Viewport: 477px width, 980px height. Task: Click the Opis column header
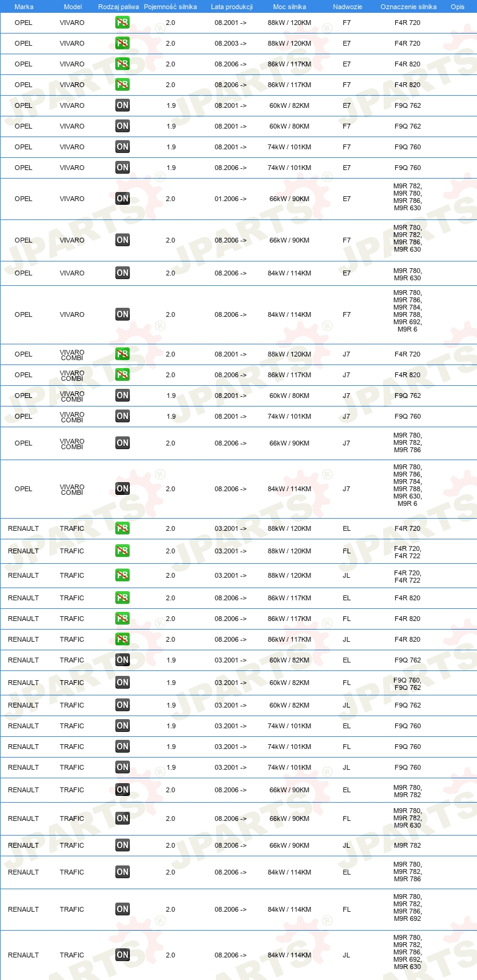click(457, 7)
